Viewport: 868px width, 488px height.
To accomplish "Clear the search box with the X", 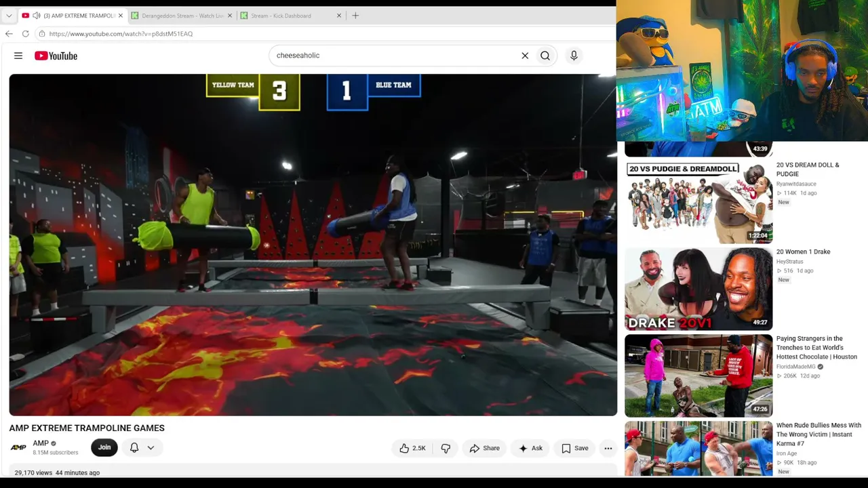I will pos(525,56).
